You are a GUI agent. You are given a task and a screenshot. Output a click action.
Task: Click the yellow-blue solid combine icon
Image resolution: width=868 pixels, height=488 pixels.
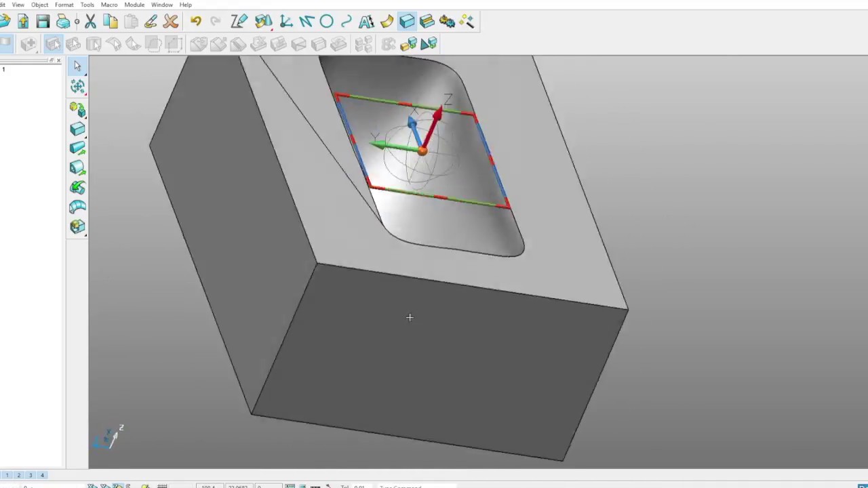(x=408, y=45)
